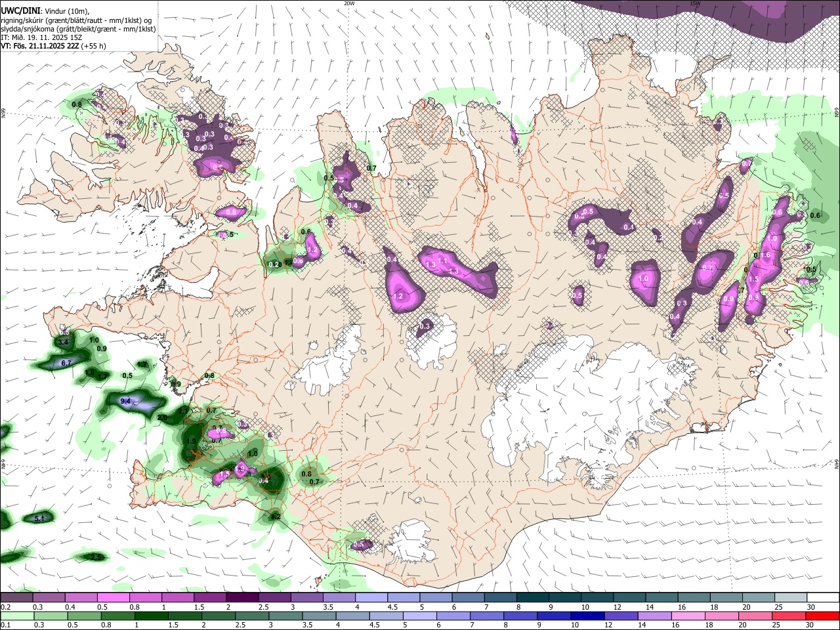Click the 0.1 label in the rain legend

click(x=6, y=625)
